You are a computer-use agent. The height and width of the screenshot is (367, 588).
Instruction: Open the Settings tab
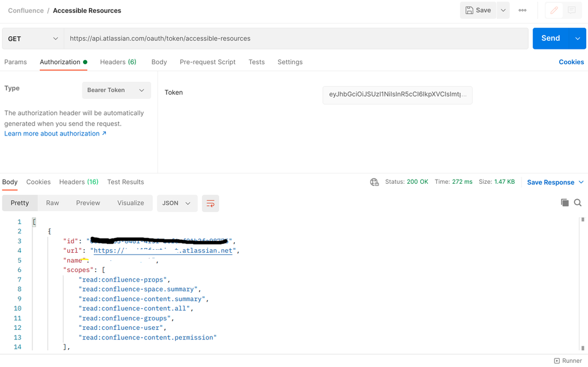coord(290,62)
